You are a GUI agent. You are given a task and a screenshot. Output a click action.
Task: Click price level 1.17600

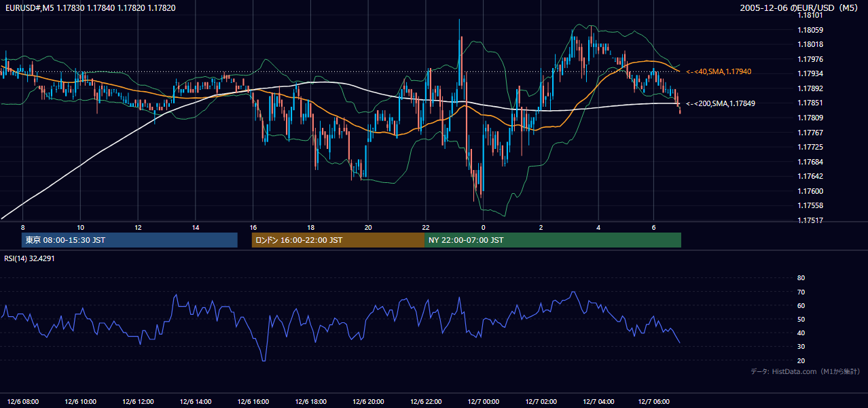click(x=810, y=191)
